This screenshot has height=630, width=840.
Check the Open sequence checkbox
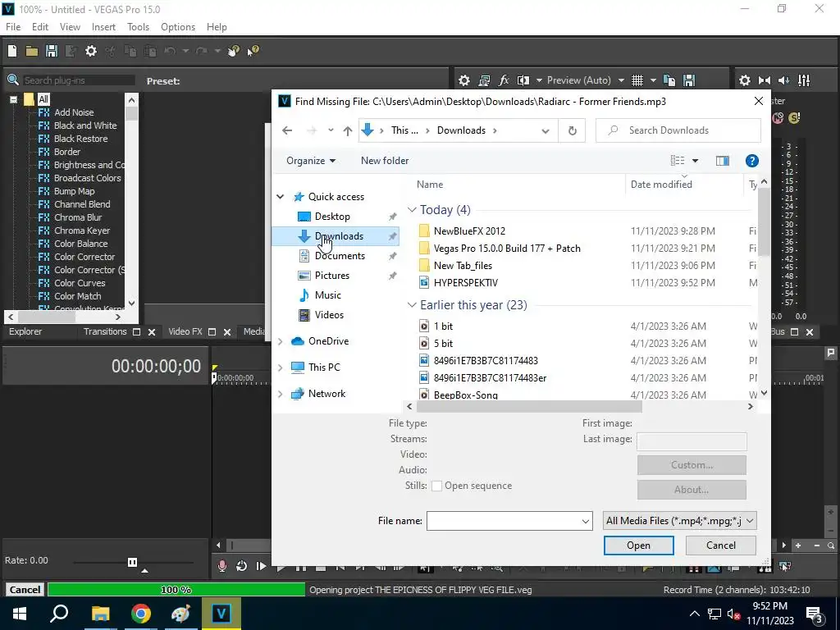436,486
